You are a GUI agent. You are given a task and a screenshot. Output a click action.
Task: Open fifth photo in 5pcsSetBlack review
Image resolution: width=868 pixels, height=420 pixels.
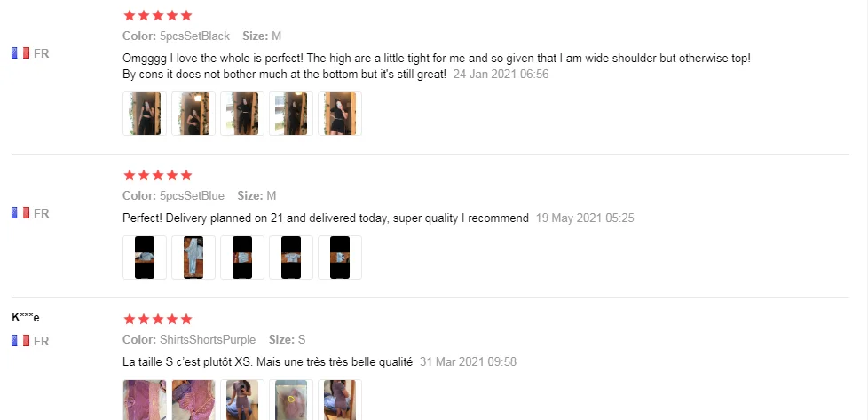tap(339, 114)
